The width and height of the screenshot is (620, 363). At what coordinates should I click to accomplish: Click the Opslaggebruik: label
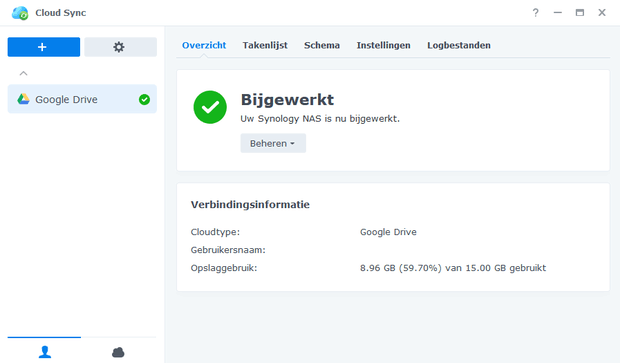(x=224, y=268)
